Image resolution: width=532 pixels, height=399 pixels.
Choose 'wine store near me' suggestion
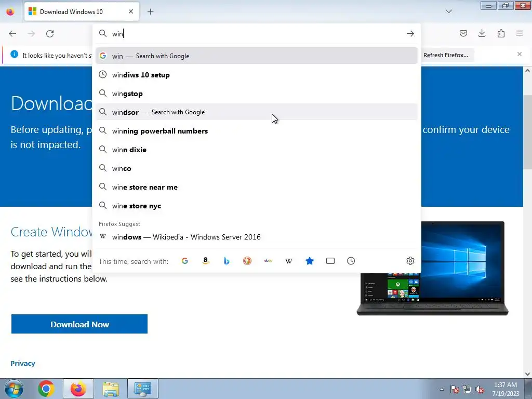point(257,187)
